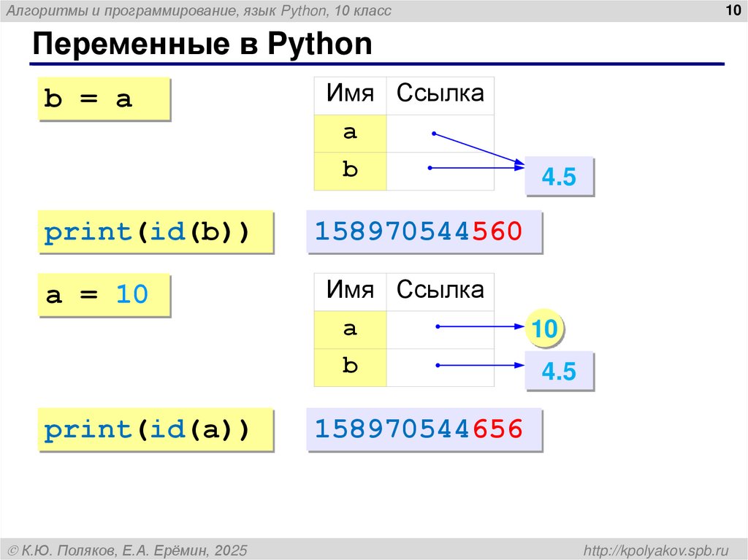Click the 'Имя' header in the lower table

tap(350, 292)
